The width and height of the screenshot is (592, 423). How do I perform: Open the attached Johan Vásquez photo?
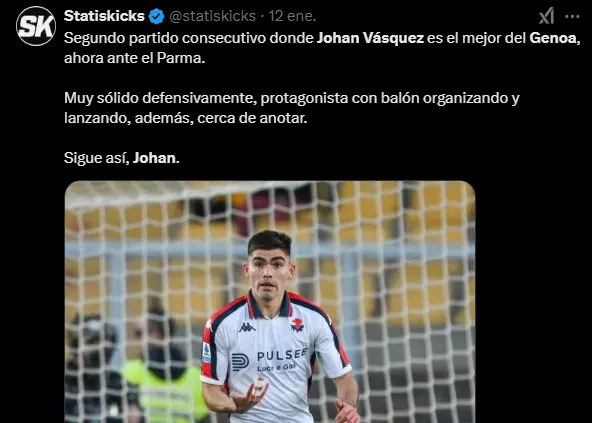point(270,302)
